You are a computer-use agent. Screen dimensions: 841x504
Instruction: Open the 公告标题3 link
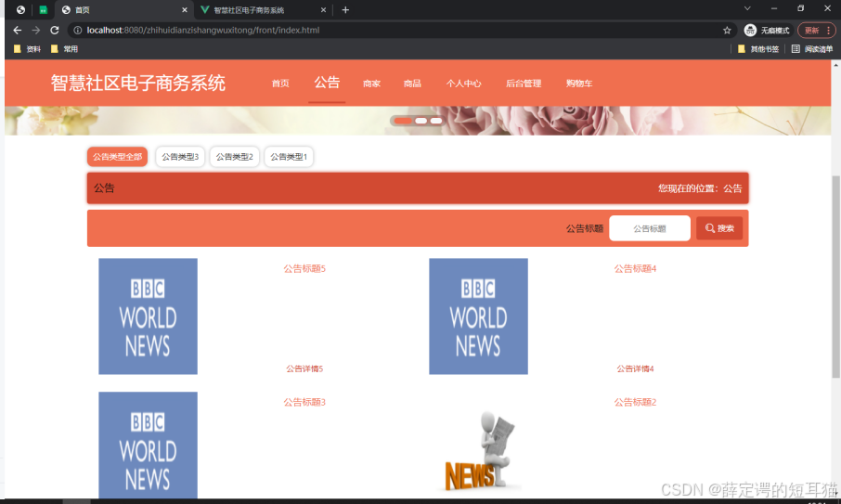pyautogui.click(x=304, y=402)
